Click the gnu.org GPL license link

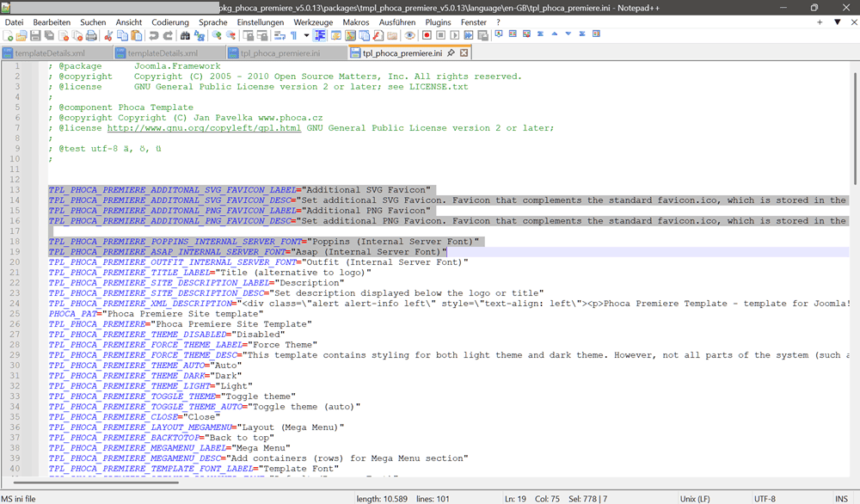(204, 128)
